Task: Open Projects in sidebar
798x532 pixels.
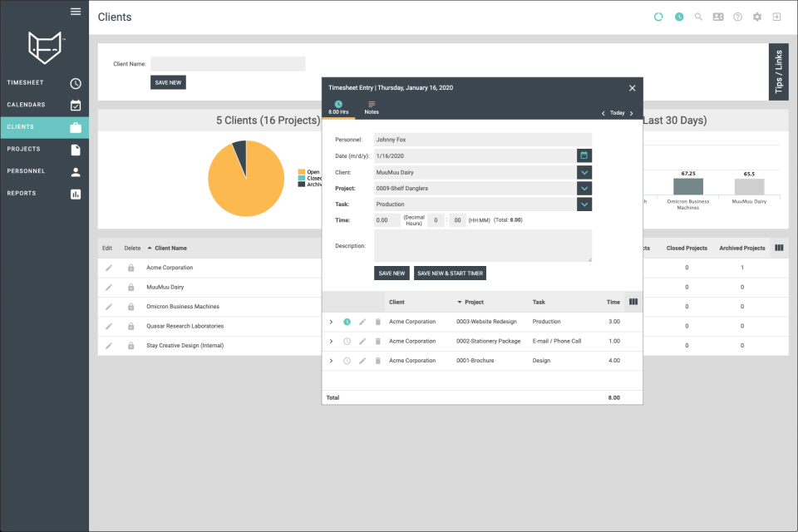Action: click(x=44, y=149)
